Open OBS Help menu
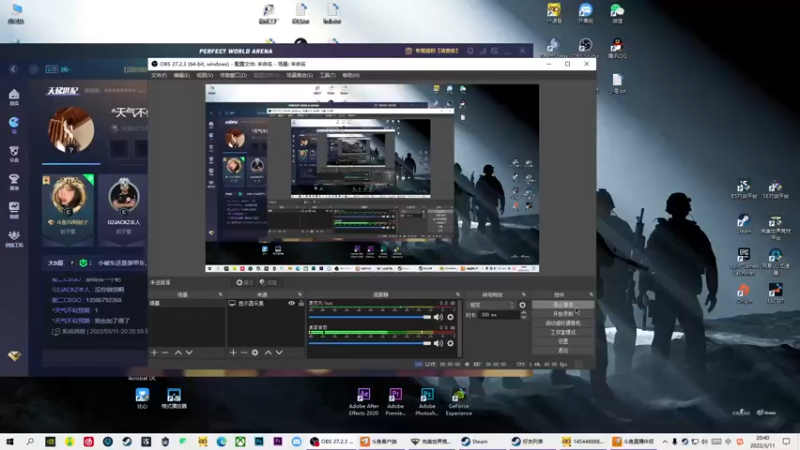The image size is (800, 450). 351,75
